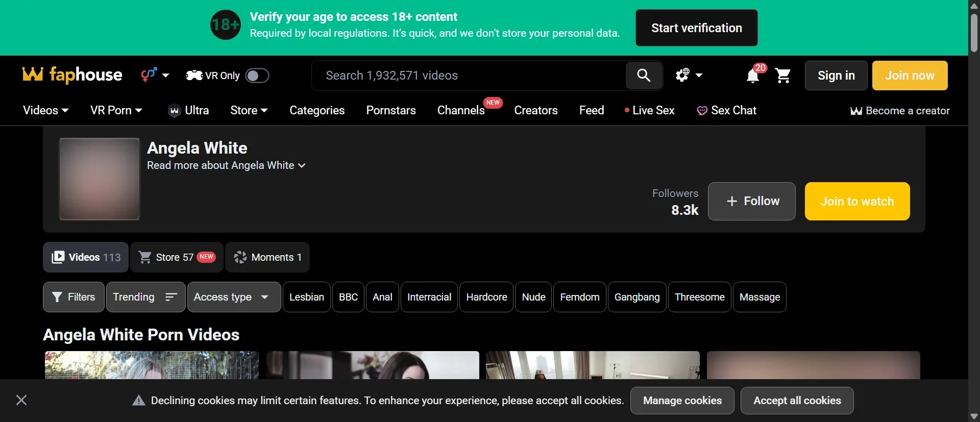980x422 pixels.
Task: Click the page vertical scrollbar
Action: point(974,33)
